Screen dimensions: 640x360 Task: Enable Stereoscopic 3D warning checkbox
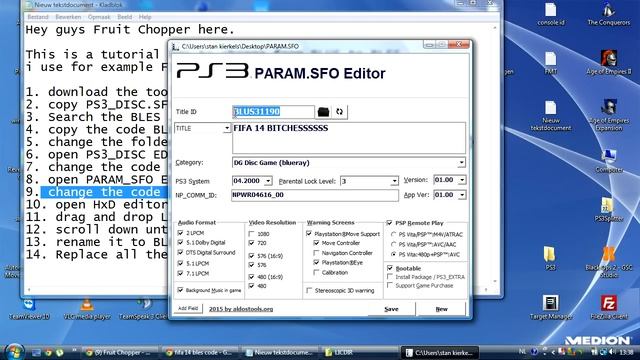click(309, 291)
